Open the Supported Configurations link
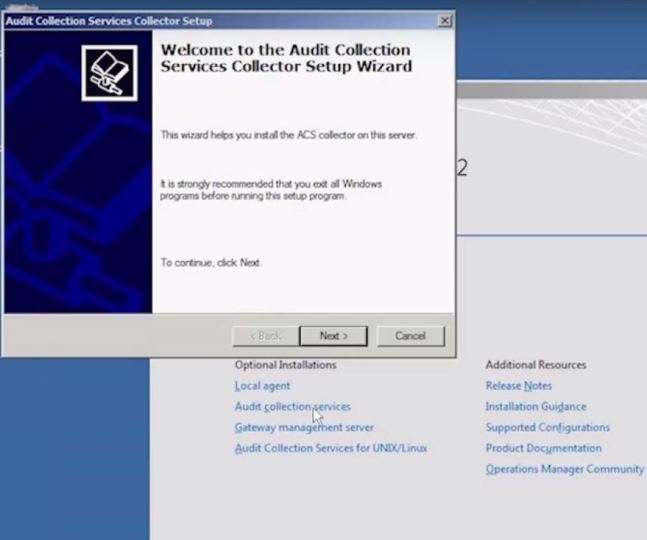647x540 pixels. click(x=548, y=427)
